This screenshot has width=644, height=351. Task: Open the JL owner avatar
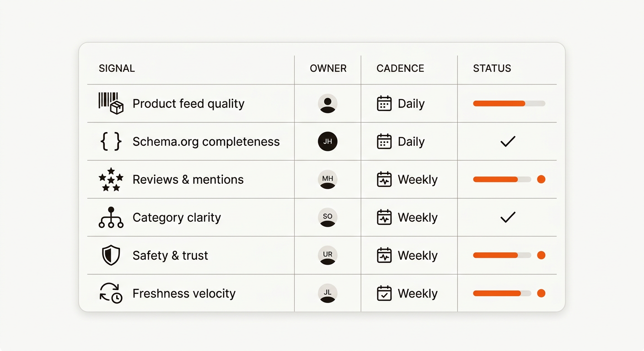[x=327, y=293]
